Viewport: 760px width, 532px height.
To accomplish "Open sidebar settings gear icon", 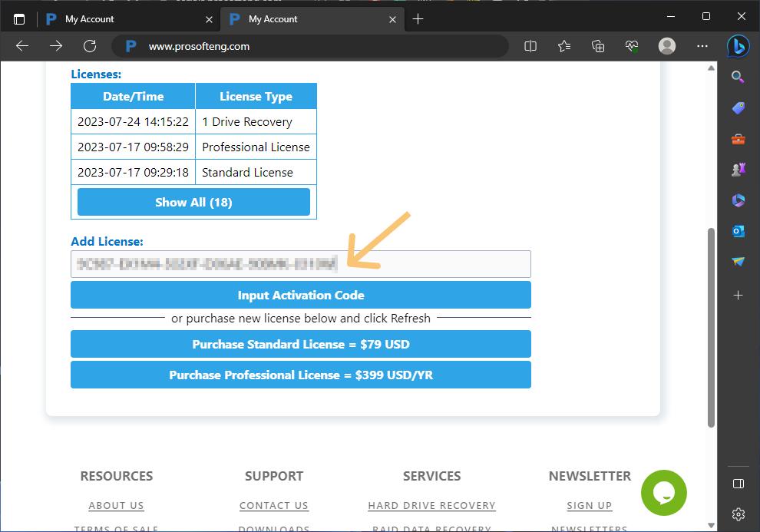I will pyautogui.click(x=738, y=514).
